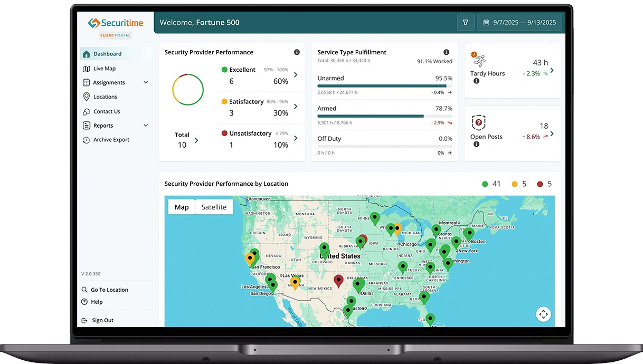Click the Armed fulfillment progress bar

[x=384, y=117]
